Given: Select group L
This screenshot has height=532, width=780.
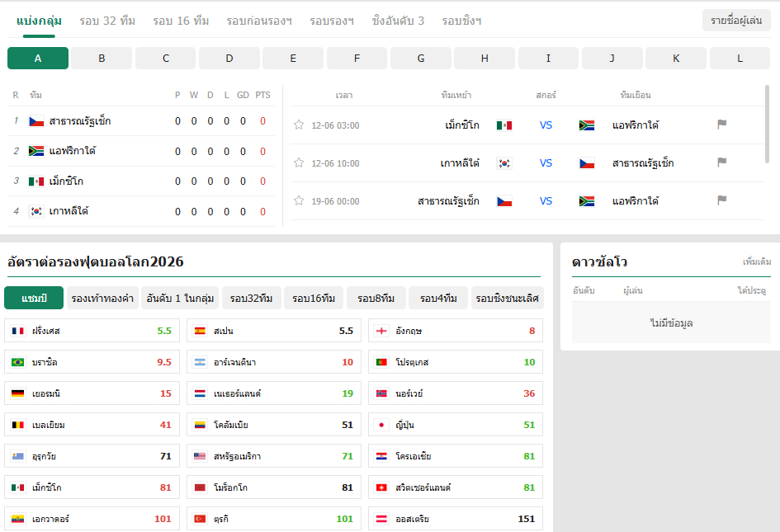Looking at the screenshot, I should pos(740,59).
